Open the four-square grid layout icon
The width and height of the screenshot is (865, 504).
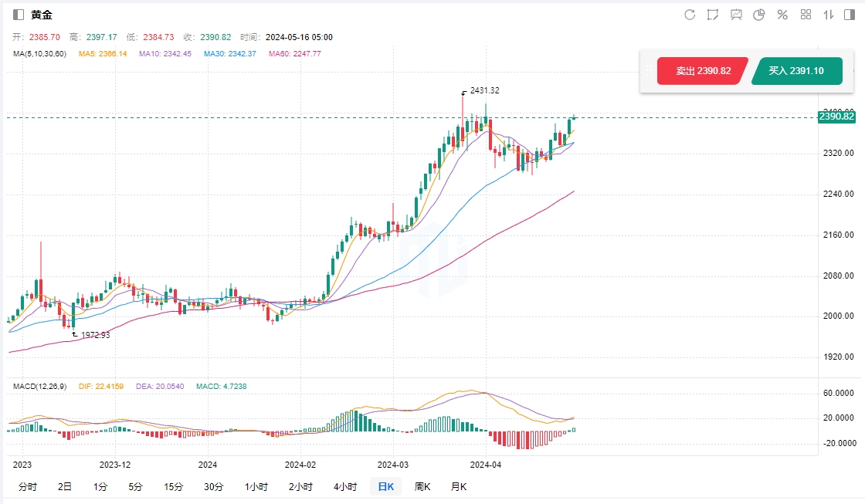(806, 15)
